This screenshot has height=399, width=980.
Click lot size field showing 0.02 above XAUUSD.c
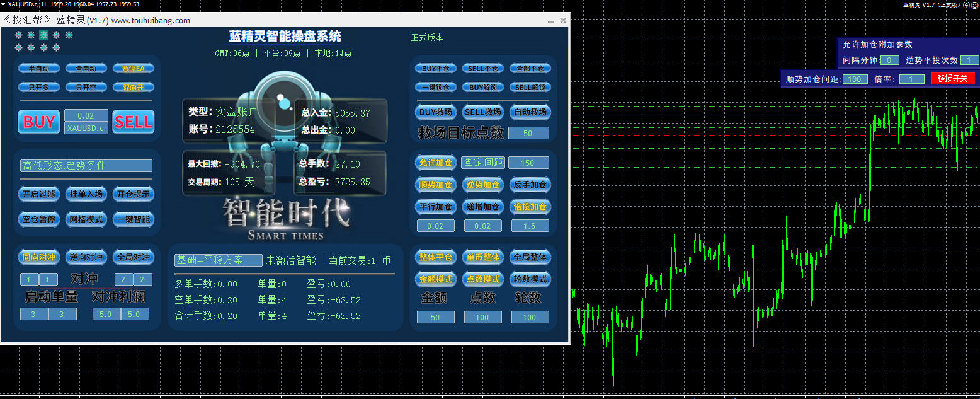coord(86,115)
